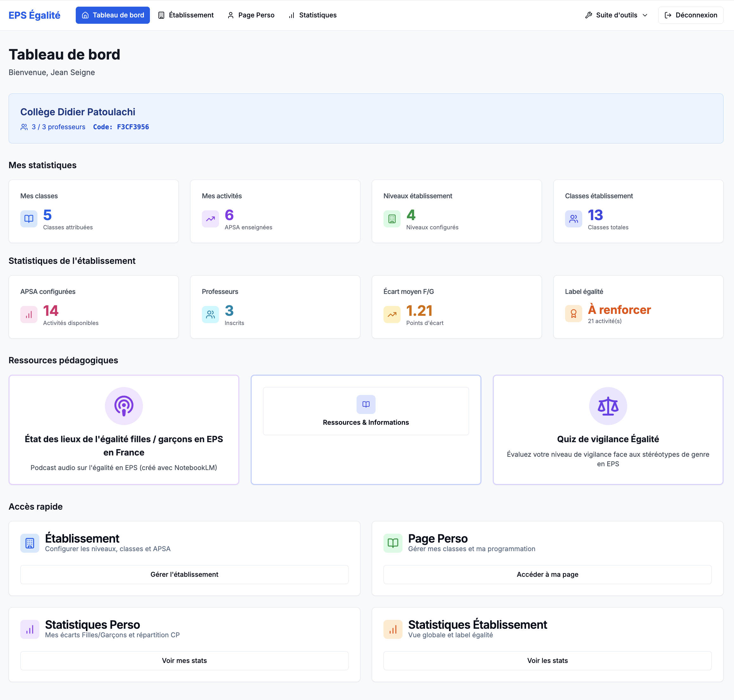This screenshot has width=734, height=700.
Task: Open the Établissement navigation tab
Action: click(x=186, y=15)
